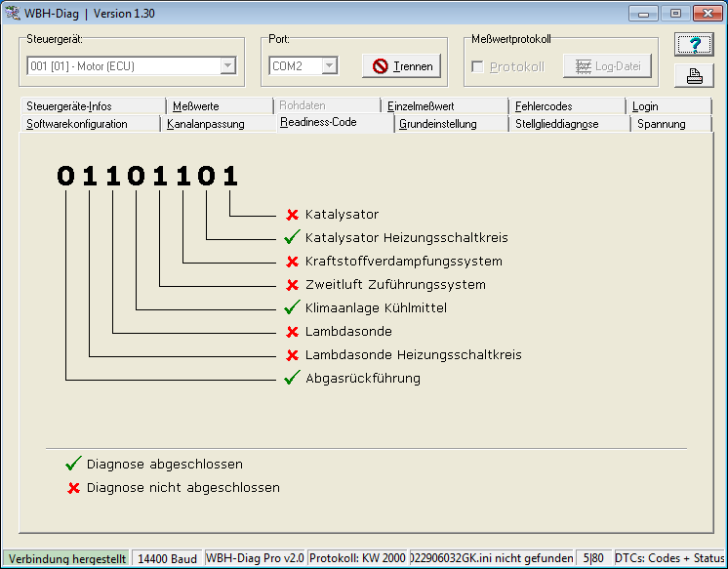Click the green checkmark beside Katalysator Heizungsschaltkreis

[291, 238]
